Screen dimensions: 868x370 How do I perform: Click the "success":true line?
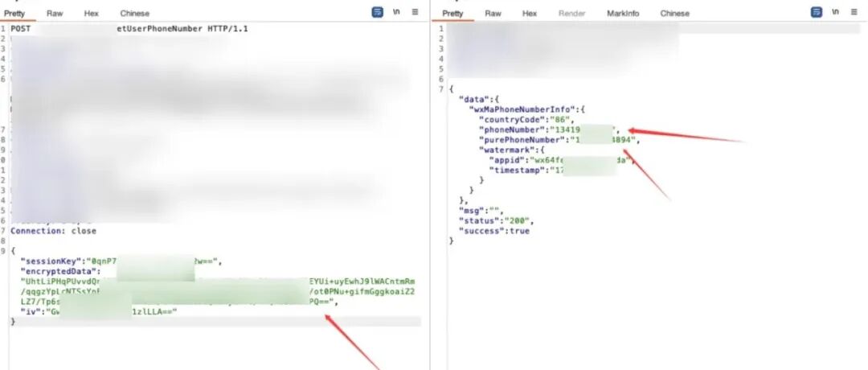[493, 231]
